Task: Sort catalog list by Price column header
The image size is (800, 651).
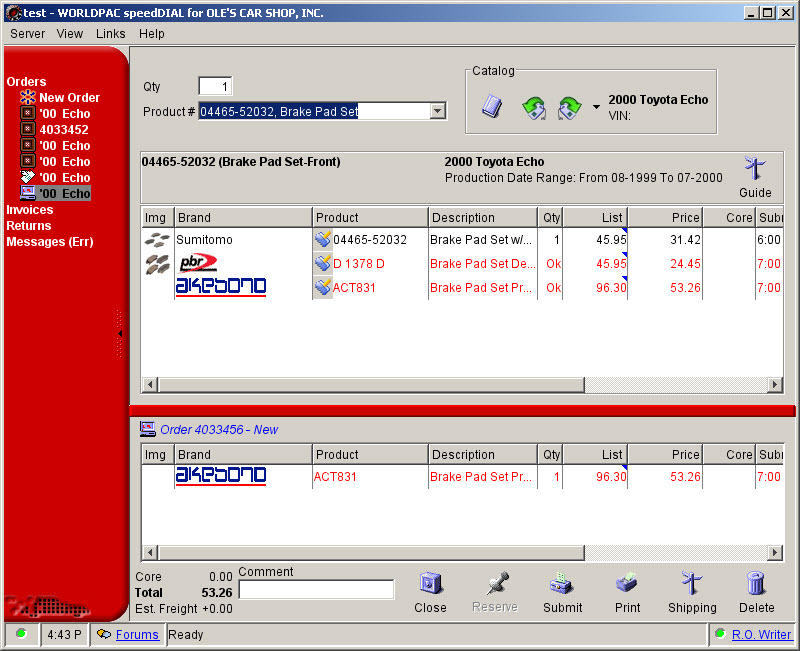Action: click(x=665, y=218)
